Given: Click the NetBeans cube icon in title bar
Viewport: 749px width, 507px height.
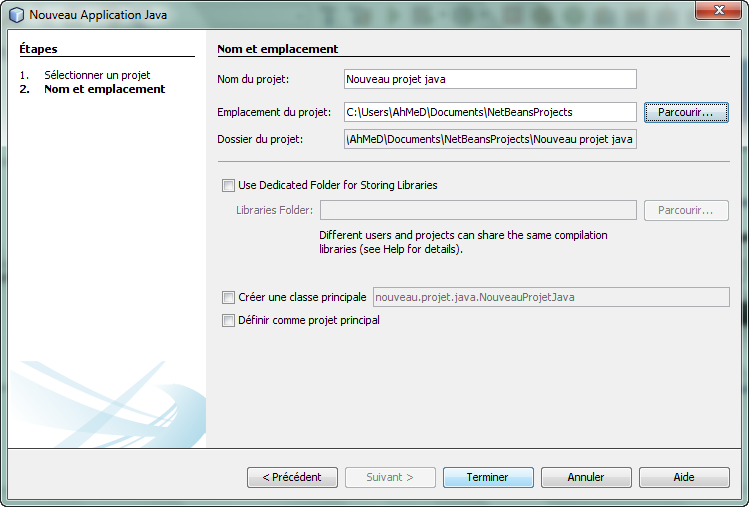Looking at the screenshot, I should (17, 15).
